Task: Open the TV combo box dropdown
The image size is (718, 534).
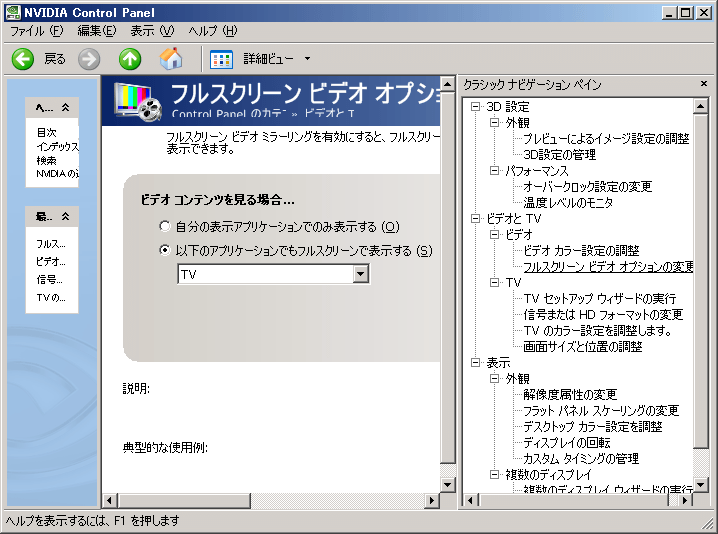Action: 361,275
